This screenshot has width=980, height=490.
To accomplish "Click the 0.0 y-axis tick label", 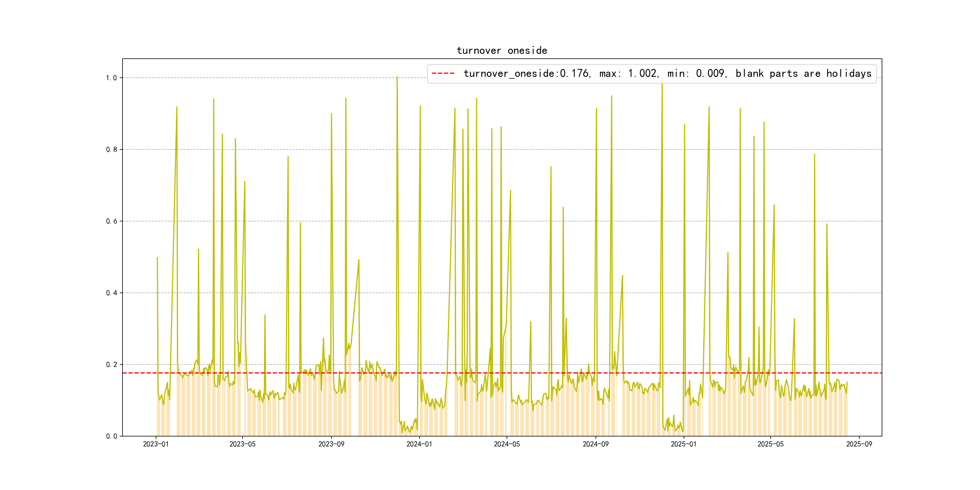I will pos(111,436).
